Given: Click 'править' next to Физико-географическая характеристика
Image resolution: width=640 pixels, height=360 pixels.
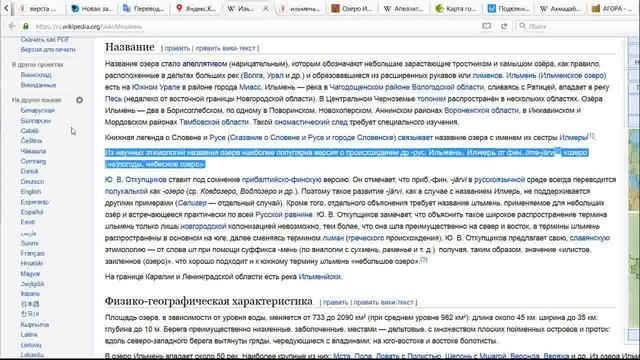Looking at the screenshot, I should pyautogui.click(x=336, y=302).
